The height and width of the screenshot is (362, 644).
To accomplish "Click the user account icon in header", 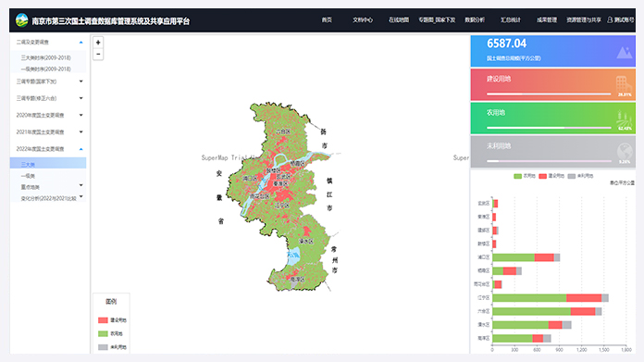I will pyautogui.click(x=610, y=19).
